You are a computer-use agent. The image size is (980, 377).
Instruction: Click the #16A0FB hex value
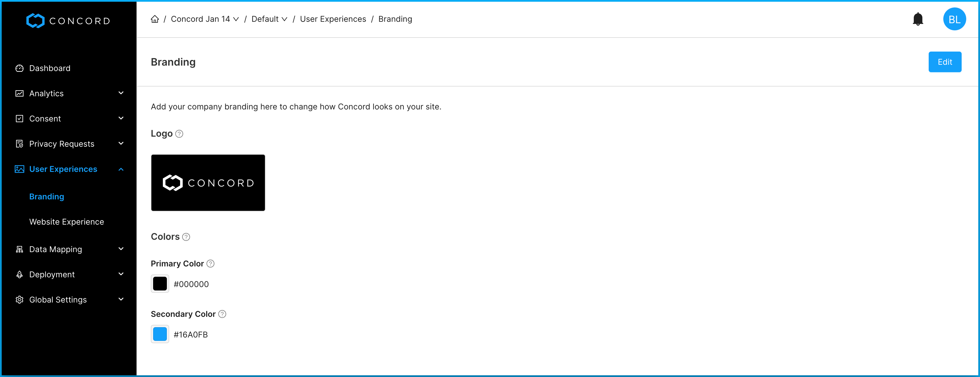tap(191, 334)
